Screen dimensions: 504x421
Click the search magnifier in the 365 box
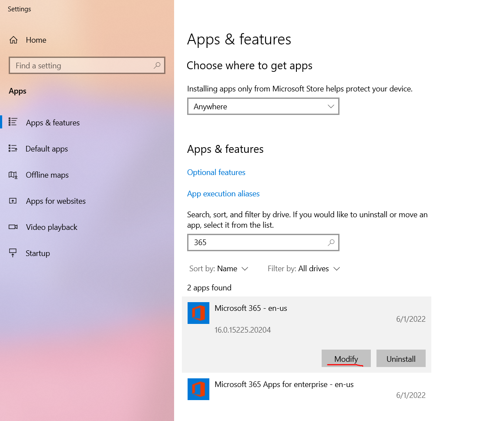[x=331, y=242]
